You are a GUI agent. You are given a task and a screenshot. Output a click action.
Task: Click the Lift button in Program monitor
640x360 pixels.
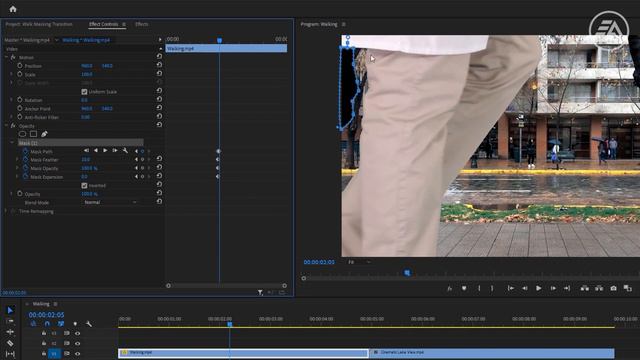pos(584,288)
